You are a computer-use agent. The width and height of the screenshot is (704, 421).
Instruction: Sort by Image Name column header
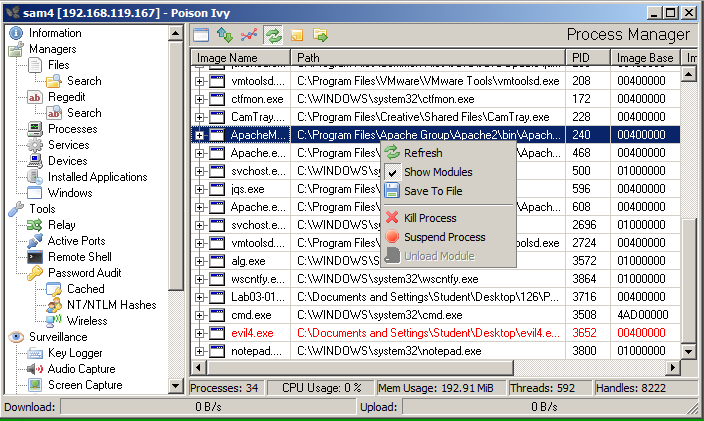coord(241,57)
